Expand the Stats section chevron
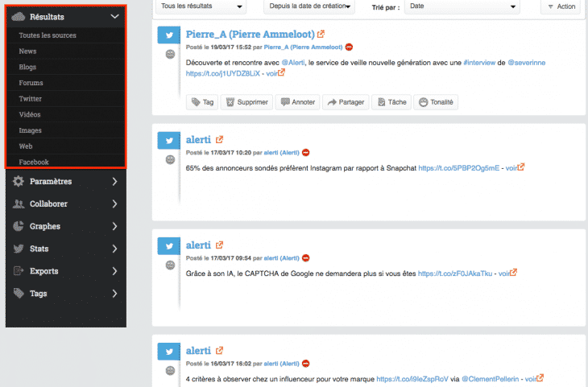This screenshot has width=588, height=387. [115, 249]
